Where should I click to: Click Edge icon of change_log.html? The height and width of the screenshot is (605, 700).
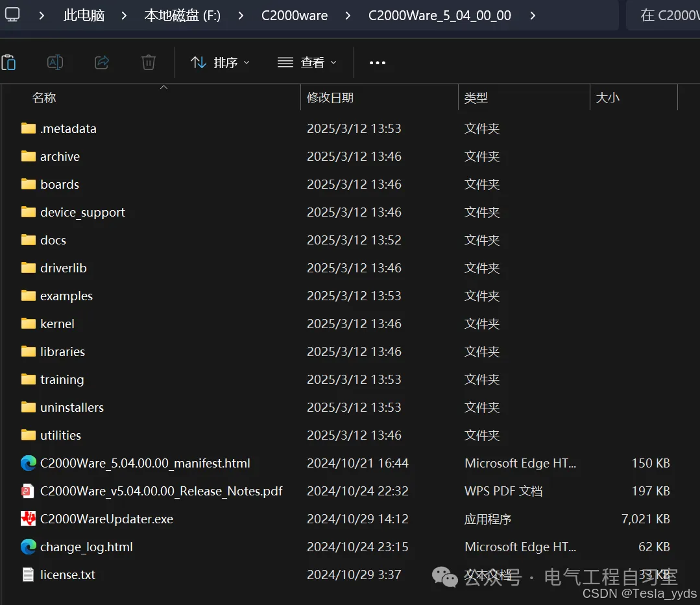coord(29,547)
